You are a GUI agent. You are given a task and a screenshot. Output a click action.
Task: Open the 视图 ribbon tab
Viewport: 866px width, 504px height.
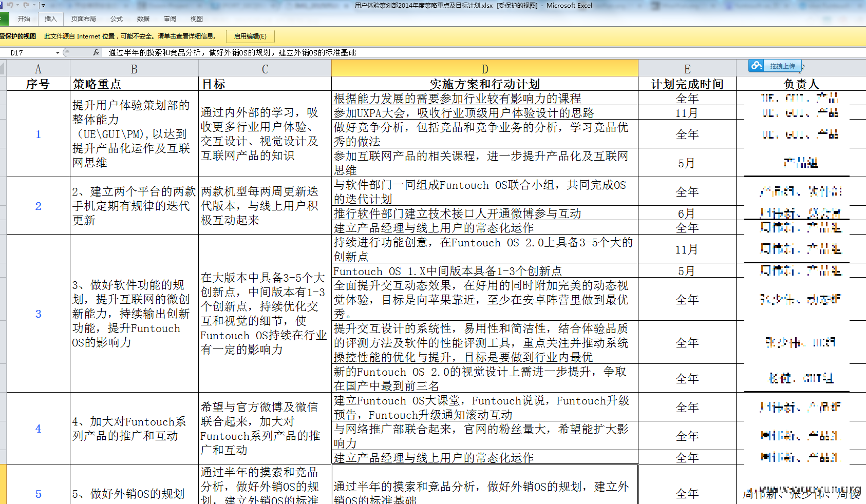pos(197,19)
